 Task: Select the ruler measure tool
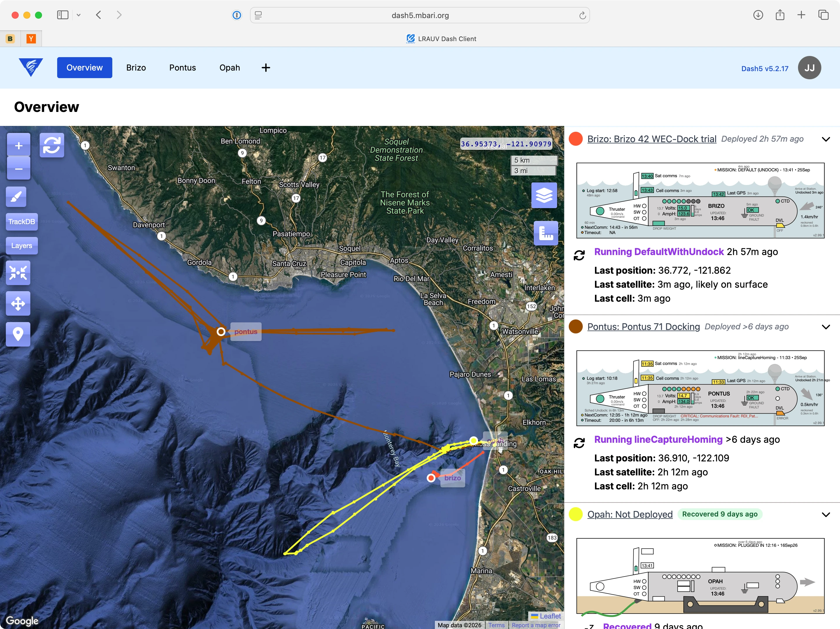pyautogui.click(x=546, y=233)
